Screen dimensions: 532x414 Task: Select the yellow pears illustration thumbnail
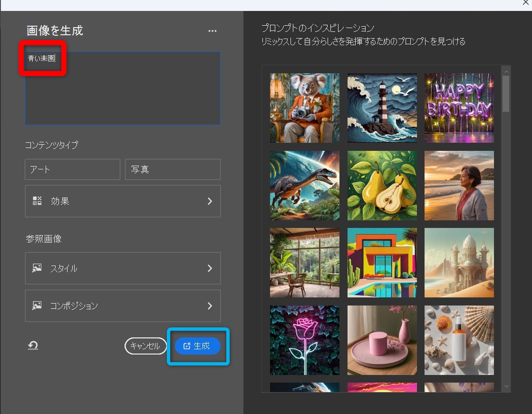[382, 186]
